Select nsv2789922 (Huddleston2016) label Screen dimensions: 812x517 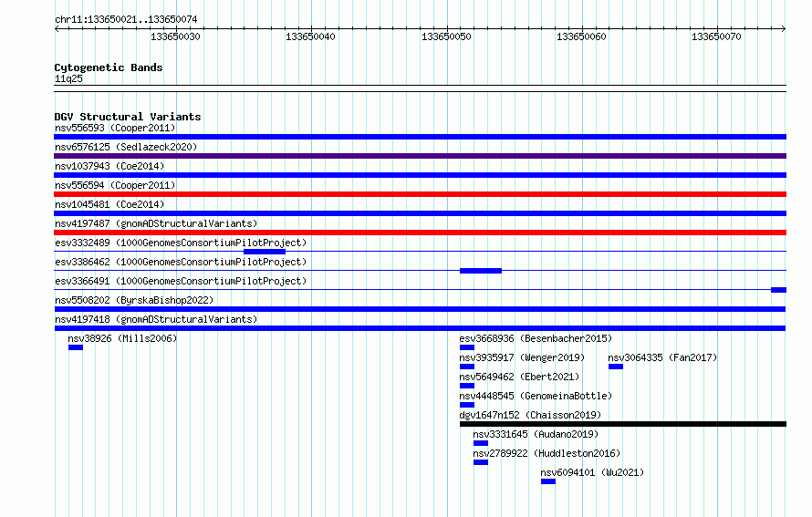[547, 453]
